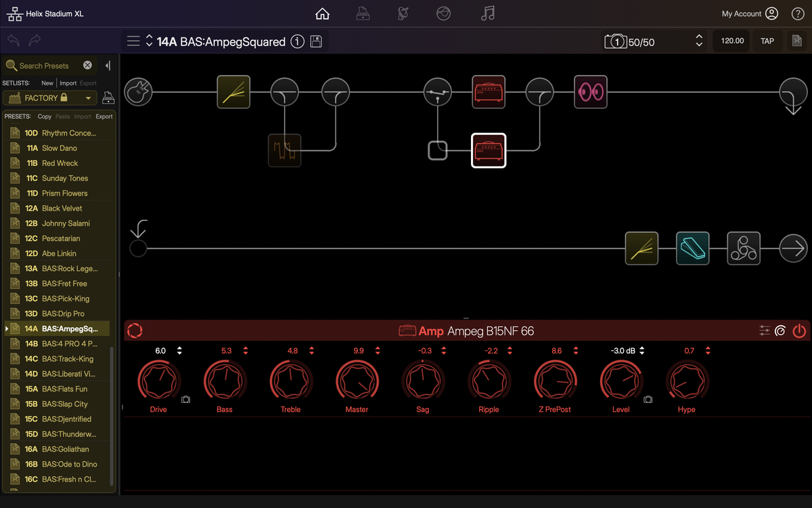
Task: Open the hamburger menu beside preset name
Action: click(133, 41)
